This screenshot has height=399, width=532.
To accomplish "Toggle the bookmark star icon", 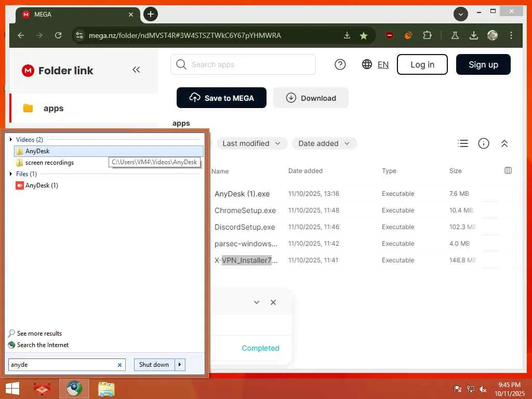I will (x=364, y=36).
